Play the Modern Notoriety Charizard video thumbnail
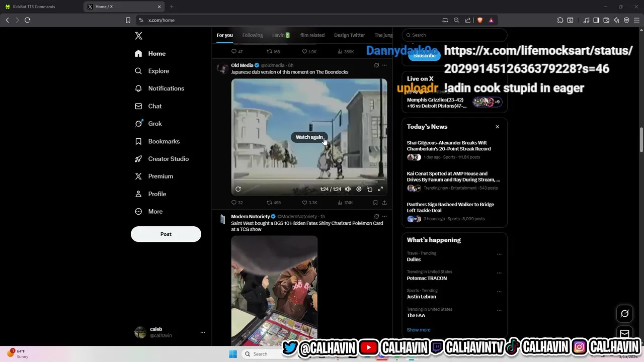The width and height of the screenshot is (644, 362). tap(274, 291)
